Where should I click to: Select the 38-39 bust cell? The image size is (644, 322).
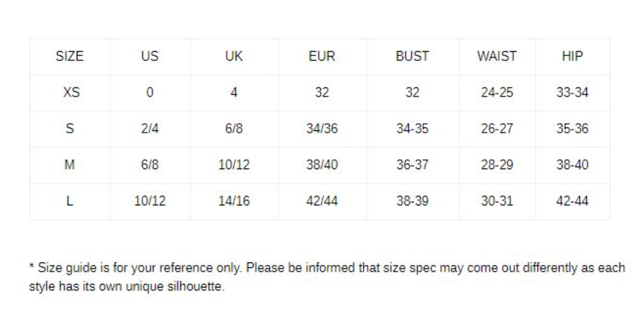[x=412, y=201]
